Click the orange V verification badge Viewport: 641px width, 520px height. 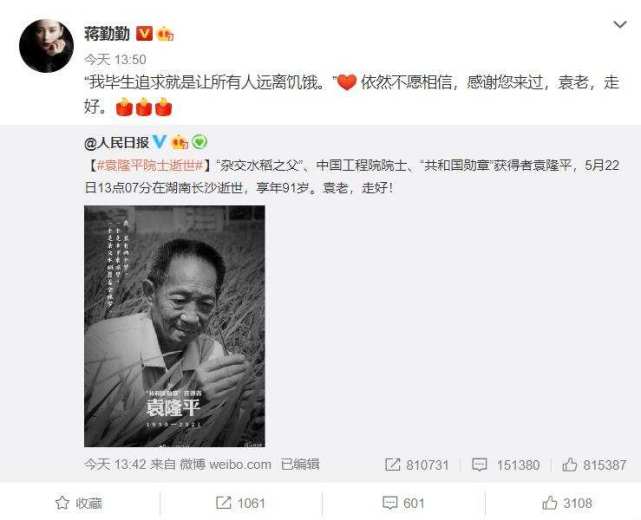144,33
